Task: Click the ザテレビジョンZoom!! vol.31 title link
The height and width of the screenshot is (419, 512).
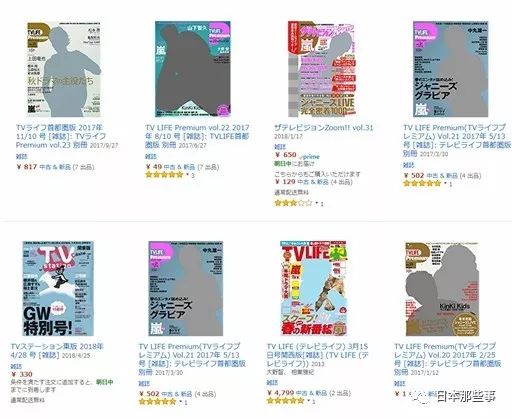Action: click(324, 127)
